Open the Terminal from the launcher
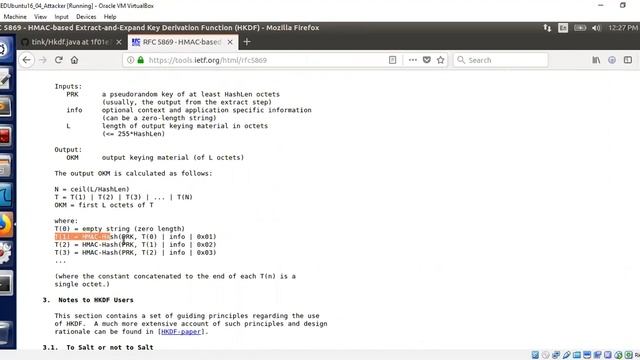Viewport: 640px width, 360px height. point(5,283)
